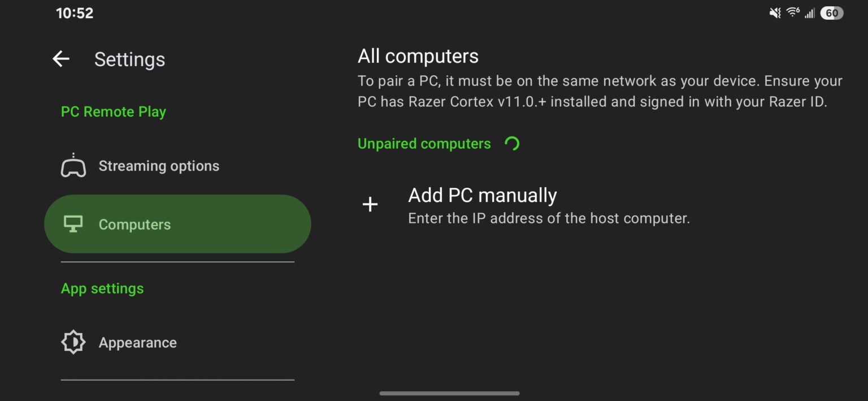Click the battery indicator showing 60
This screenshot has width=868, height=401.
tap(831, 12)
